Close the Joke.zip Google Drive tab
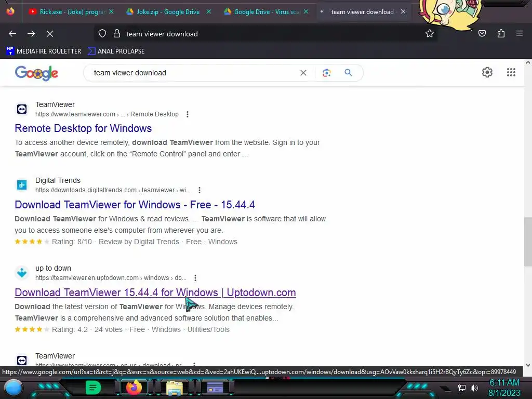Viewport: 532px width, 399px height. tap(209, 11)
